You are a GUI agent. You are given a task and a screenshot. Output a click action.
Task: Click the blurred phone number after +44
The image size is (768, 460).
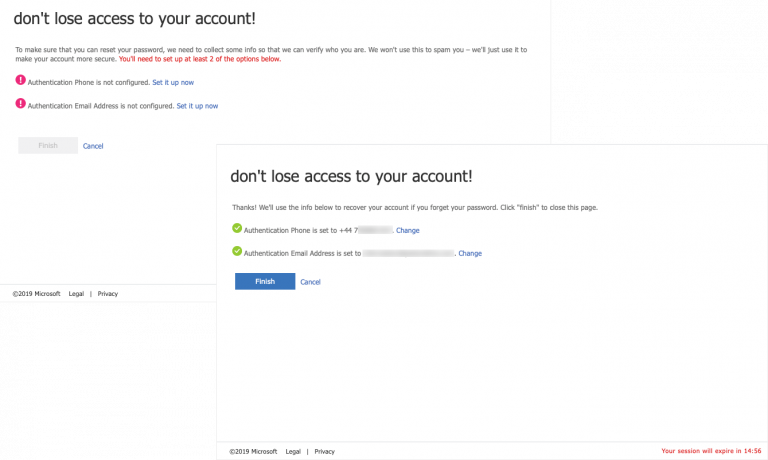pos(375,230)
